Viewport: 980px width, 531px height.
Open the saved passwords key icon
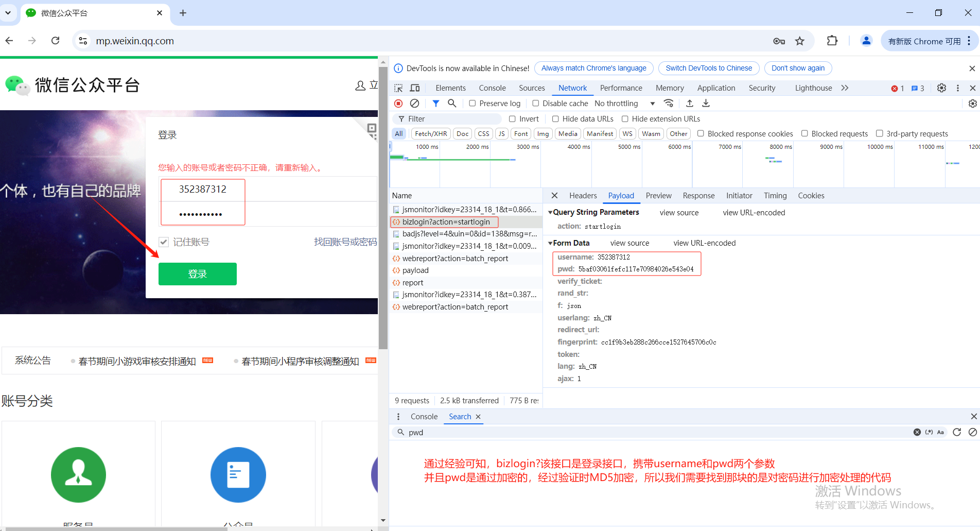779,41
